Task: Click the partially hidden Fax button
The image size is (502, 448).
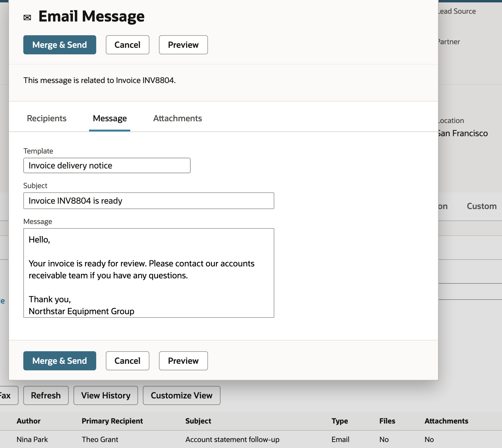Action: 8,395
